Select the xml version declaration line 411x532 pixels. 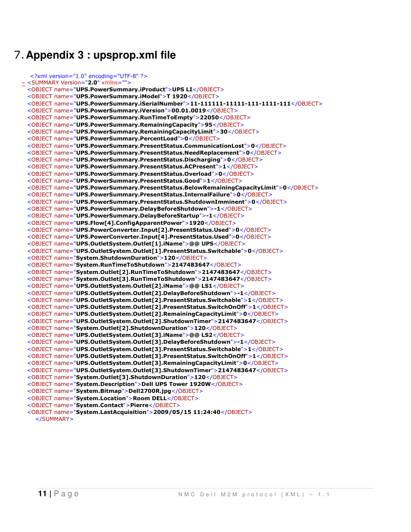pos(89,76)
